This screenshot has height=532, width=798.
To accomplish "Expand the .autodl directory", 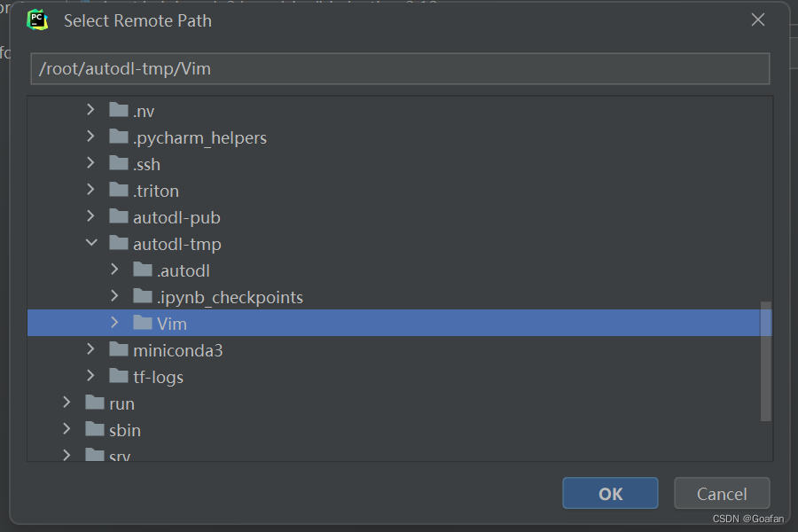I will (114, 270).
